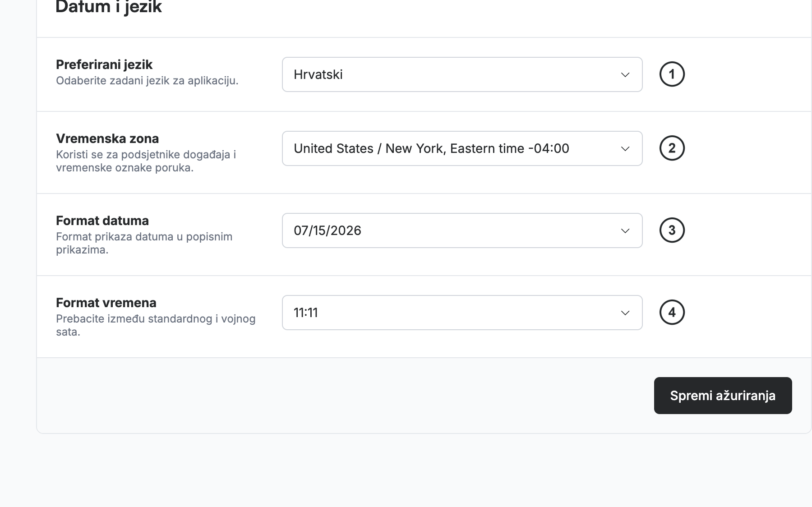This screenshot has width=812, height=507.
Task: Click the Format vremena label
Action: pyautogui.click(x=106, y=303)
